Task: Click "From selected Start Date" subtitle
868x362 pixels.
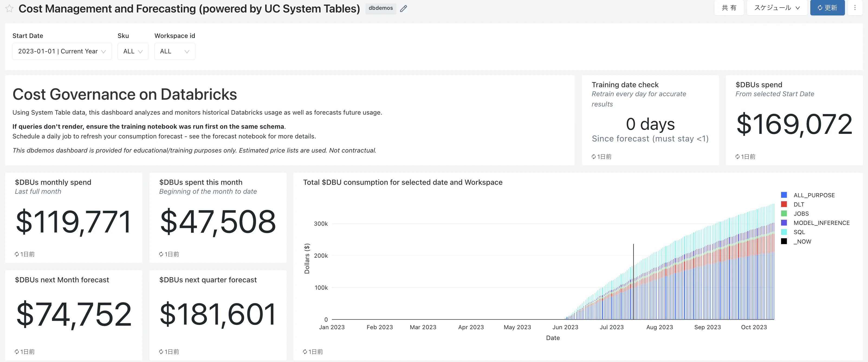Action: pos(775,94)
